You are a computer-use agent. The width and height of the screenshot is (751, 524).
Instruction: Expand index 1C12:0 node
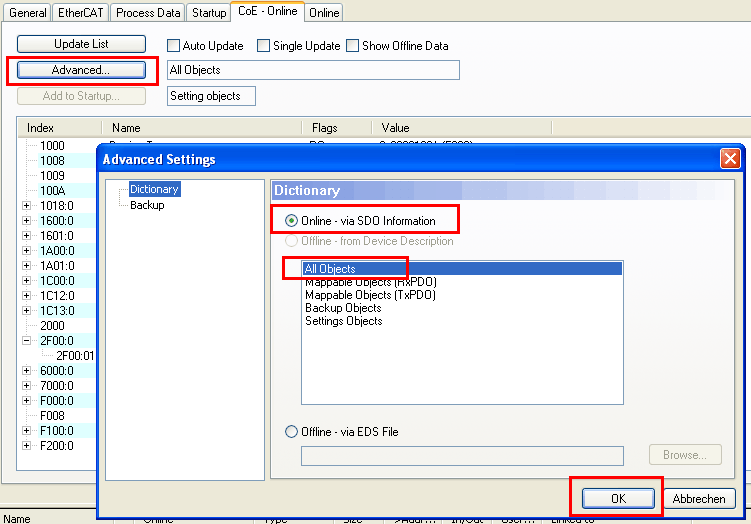pos(26,296)
